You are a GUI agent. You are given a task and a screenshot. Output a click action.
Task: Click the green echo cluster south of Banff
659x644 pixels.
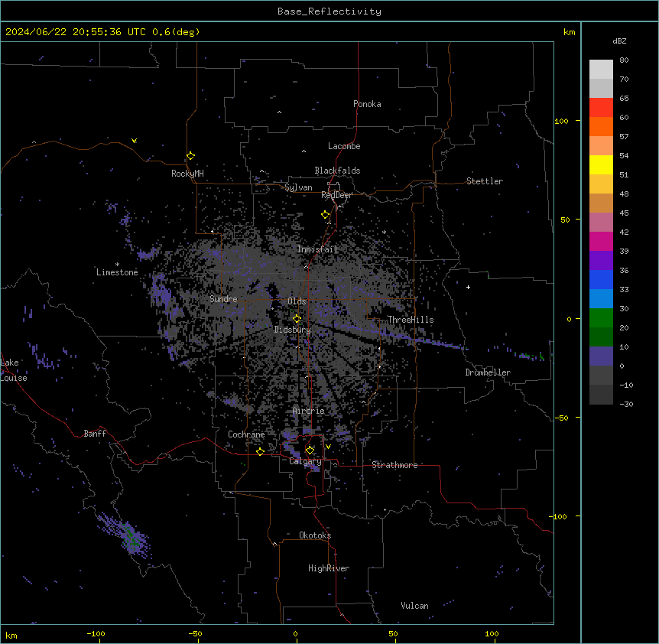(131, 538)
